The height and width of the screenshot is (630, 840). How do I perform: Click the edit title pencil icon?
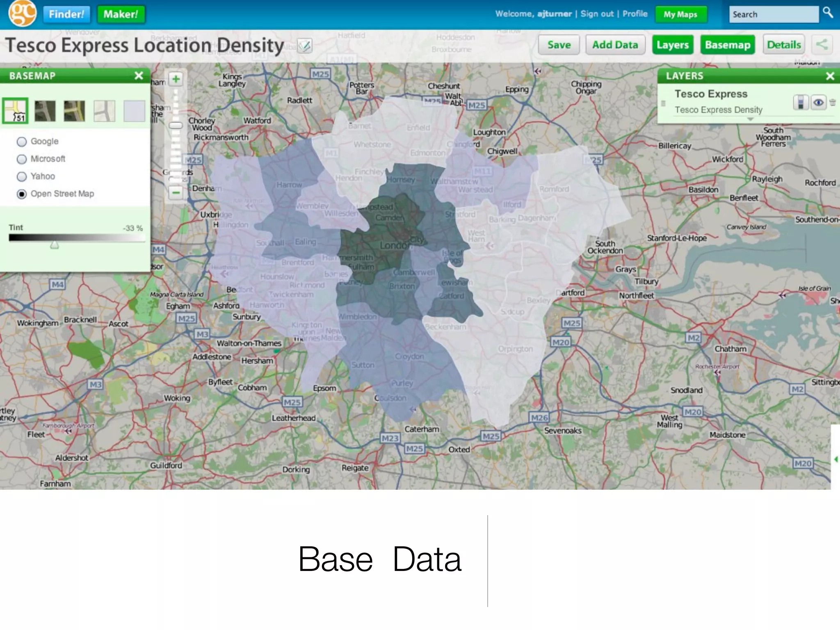click(x=305, y=46)
